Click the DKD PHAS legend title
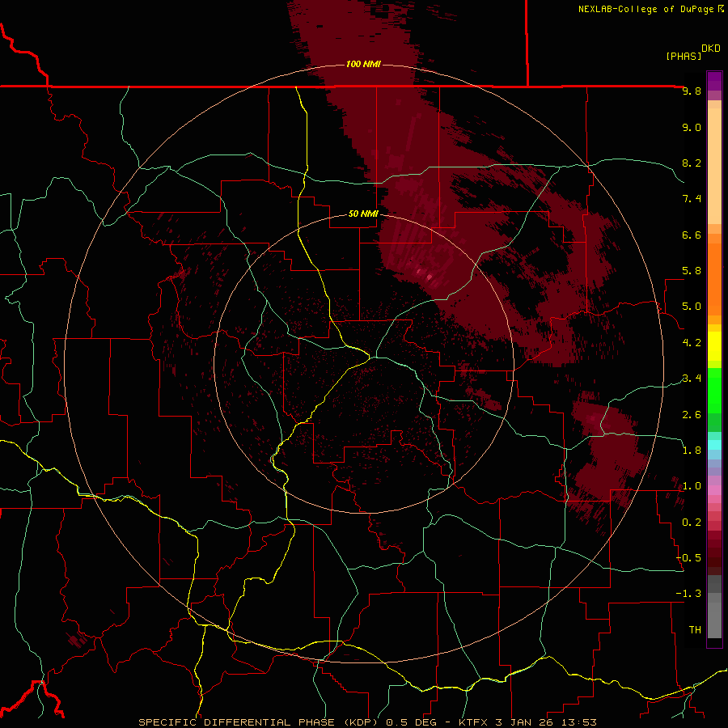Screen dimensions: 728x728 click(x=692, y=53)
